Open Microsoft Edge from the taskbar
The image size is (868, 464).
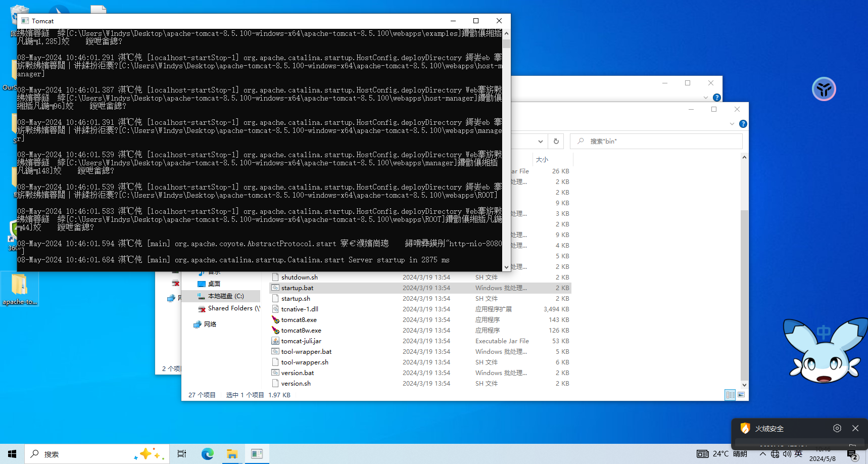click(207, 454)
